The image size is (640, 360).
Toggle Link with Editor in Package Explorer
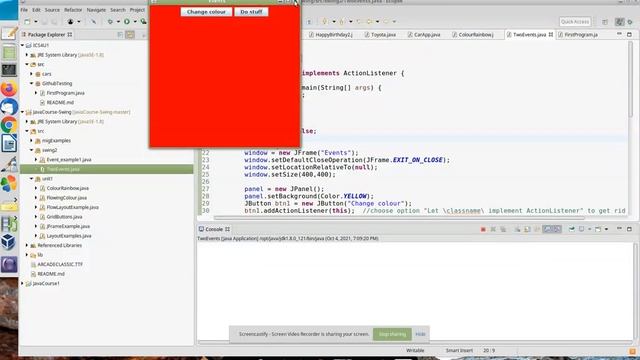coord(130,35)
